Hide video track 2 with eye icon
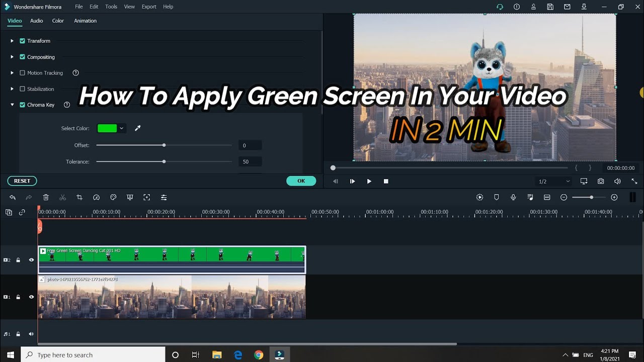The width and height of the screenshot is (644, 362). click(31, 260)
